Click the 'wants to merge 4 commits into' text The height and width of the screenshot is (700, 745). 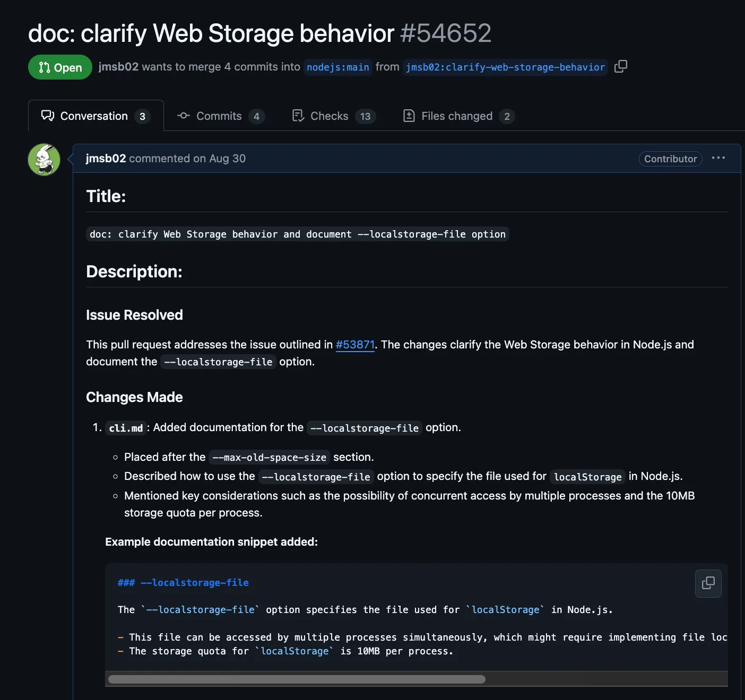221,67
